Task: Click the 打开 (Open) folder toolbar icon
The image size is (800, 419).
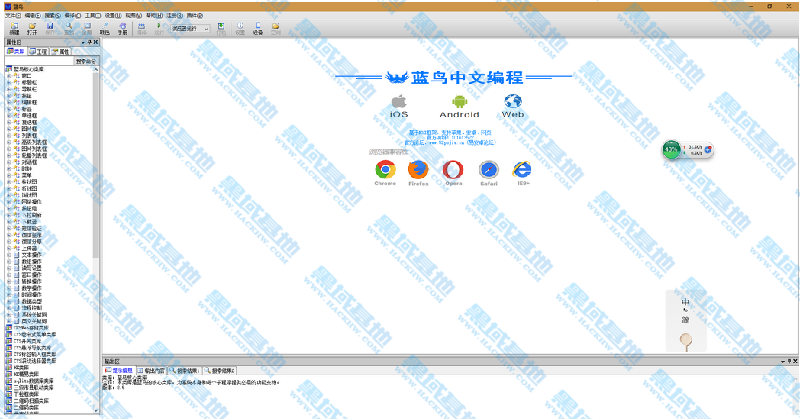Action: [x=32, y=26]
